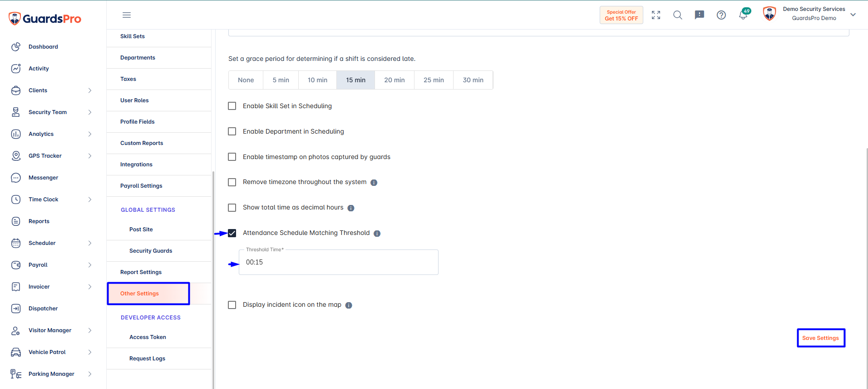Viewport: 868px width, 389px height.
Task: Select the Visitor Manager icon
Action: click(x=16, y=330)
